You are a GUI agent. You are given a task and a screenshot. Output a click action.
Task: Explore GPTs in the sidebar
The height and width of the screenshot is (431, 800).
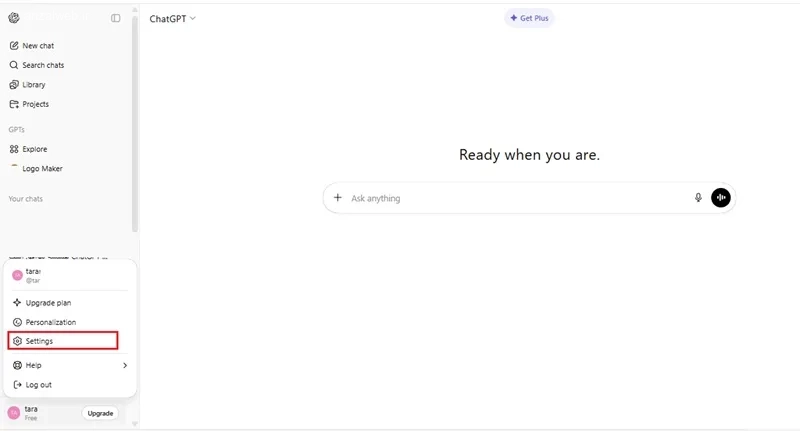(x=29, y=149)
